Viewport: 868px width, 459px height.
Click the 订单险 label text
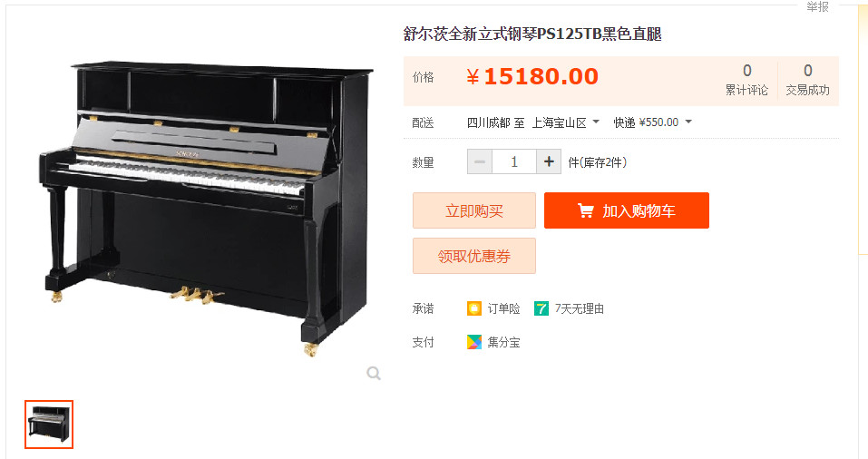(x=503, y=309)
